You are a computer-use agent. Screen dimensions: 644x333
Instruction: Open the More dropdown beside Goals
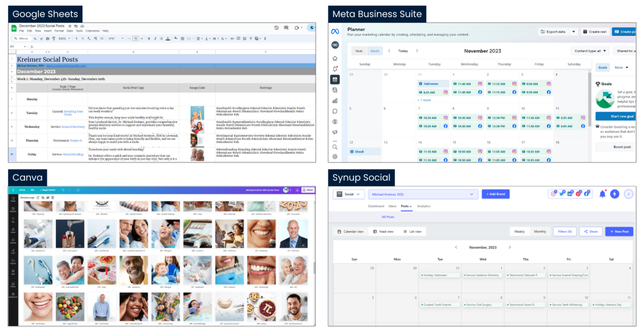tap(621, 67)
